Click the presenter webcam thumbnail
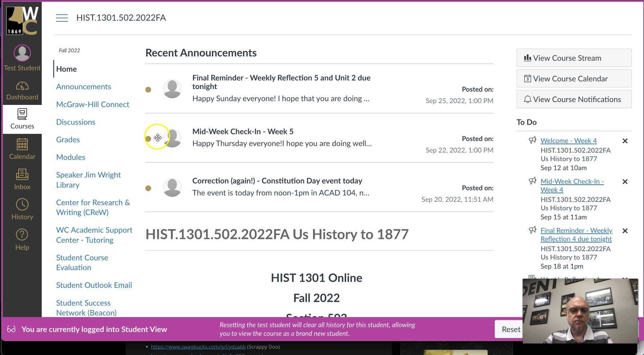Image resolution: width=644 pixels, height=355 pixels. 580,311
